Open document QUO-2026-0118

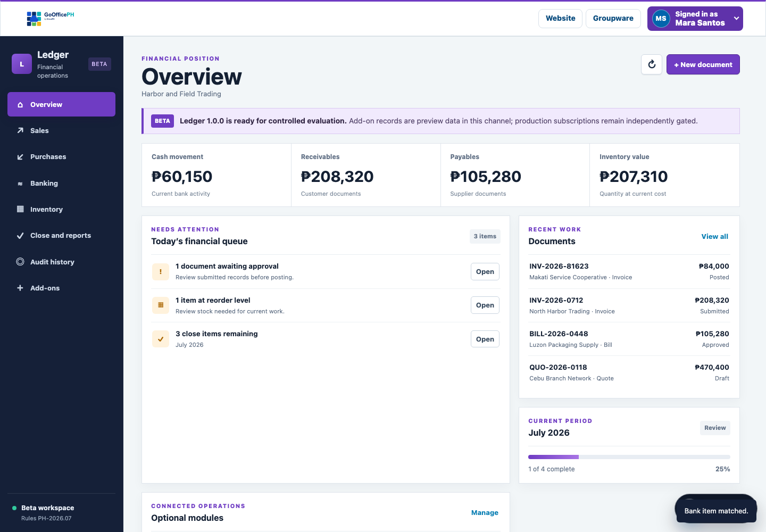pos(629,372)
